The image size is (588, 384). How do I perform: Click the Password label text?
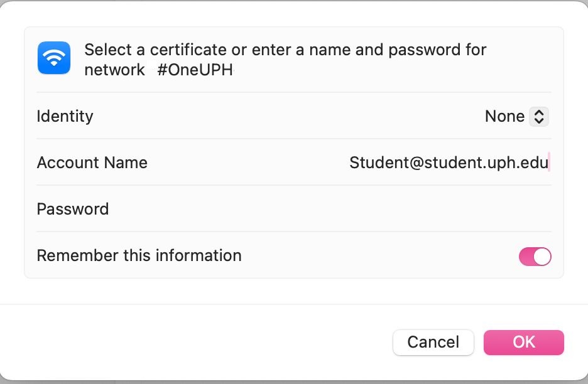tap(72, 209)
